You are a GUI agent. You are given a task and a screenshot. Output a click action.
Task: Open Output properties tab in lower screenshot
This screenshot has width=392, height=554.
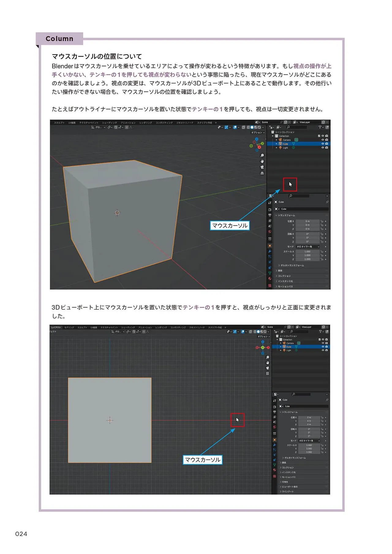[274, 412]
